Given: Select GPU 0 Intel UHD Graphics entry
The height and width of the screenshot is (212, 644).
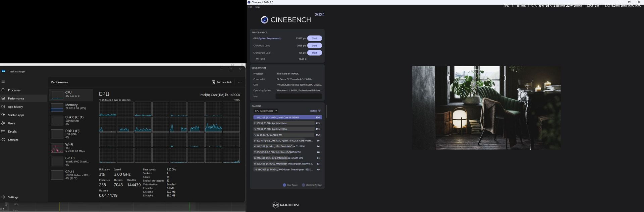Looking at the screenshot, I should click(x=71, y=161).
